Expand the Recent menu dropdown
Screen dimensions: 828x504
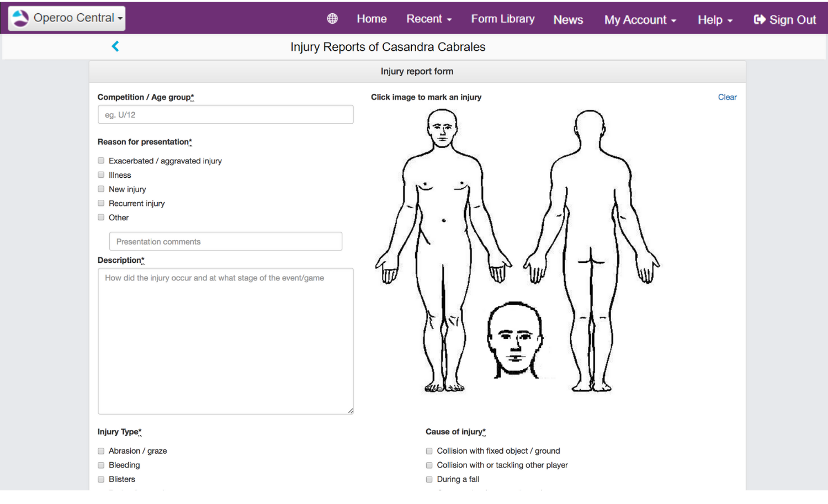[x=429, y=19]
